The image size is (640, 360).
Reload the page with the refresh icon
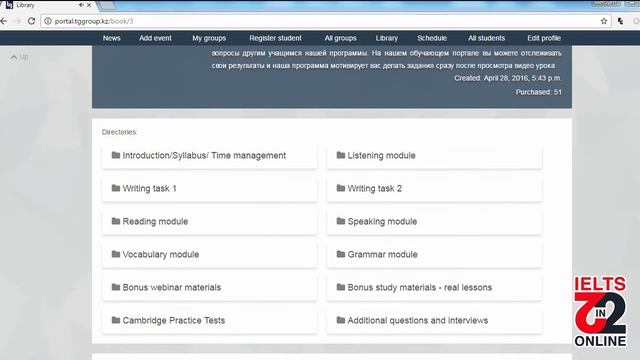click(x=31, y=21)
